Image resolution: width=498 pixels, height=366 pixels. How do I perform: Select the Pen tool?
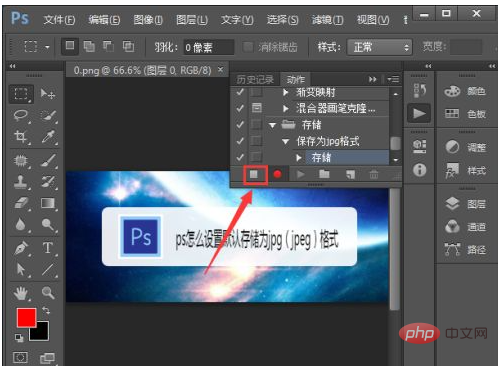[21, 248]
